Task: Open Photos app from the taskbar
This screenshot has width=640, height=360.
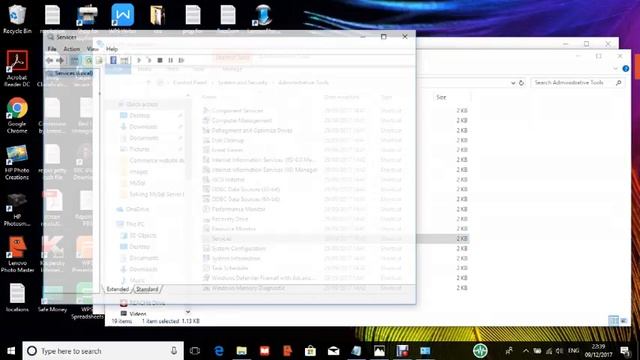Action: (379, 351)
